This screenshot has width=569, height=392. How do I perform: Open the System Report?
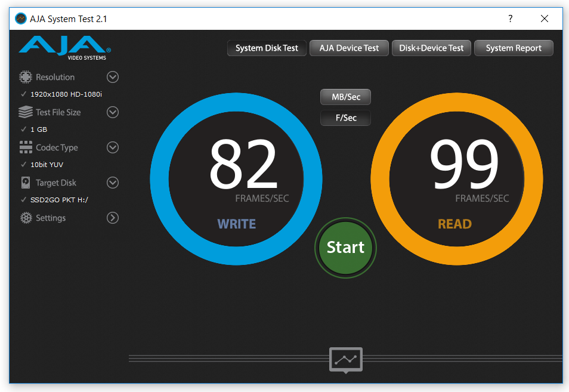(514, 48)
